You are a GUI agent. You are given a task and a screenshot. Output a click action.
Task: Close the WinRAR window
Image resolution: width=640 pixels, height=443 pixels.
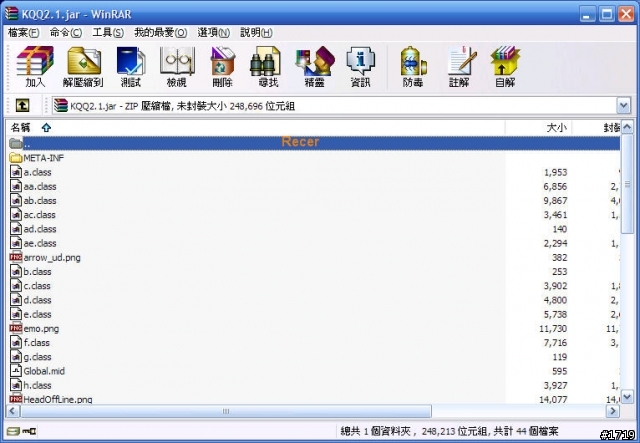[626, 14]
